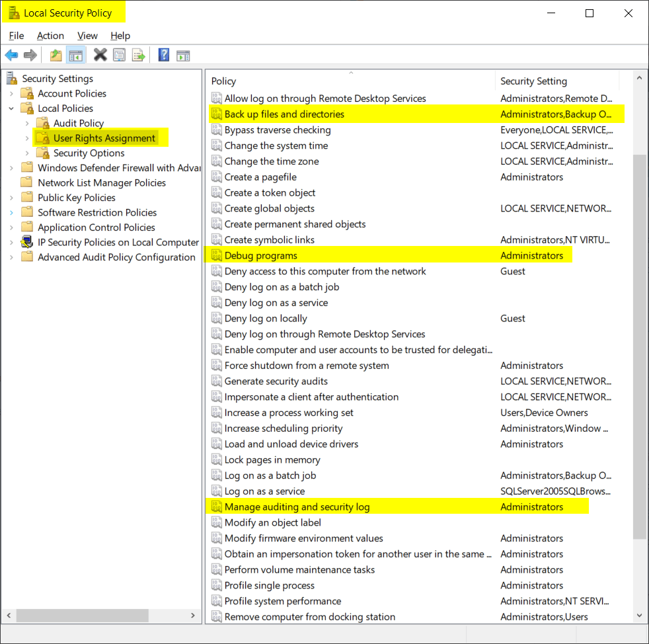Screen dimensions: 649x644
Task: Click the Security Setting column header
Action: point(533,80)
